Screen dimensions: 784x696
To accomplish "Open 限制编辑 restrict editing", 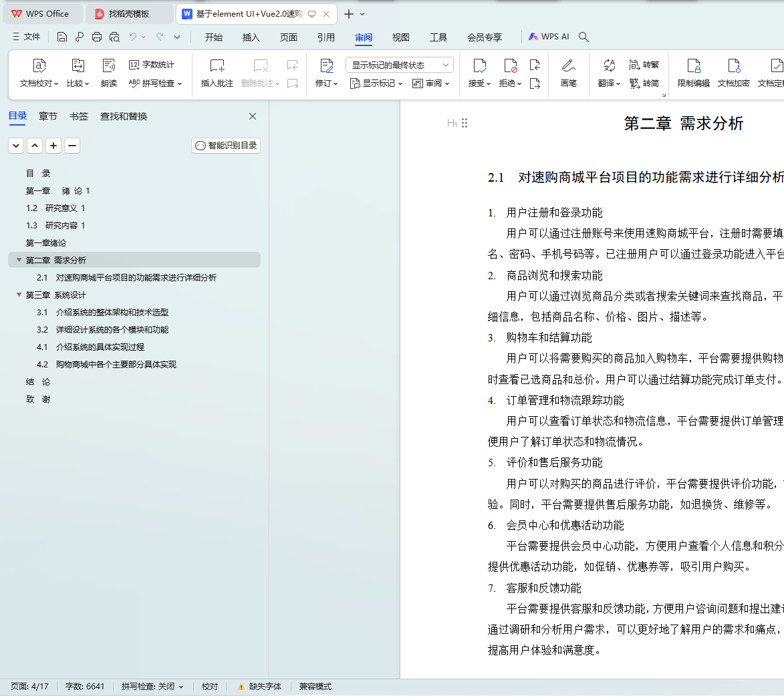I will pyautogui.click(x=694, y=73).
